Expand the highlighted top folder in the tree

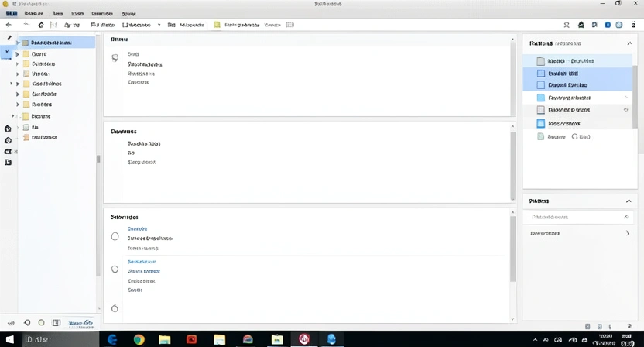pyautogui.click(x=18, y=43)
